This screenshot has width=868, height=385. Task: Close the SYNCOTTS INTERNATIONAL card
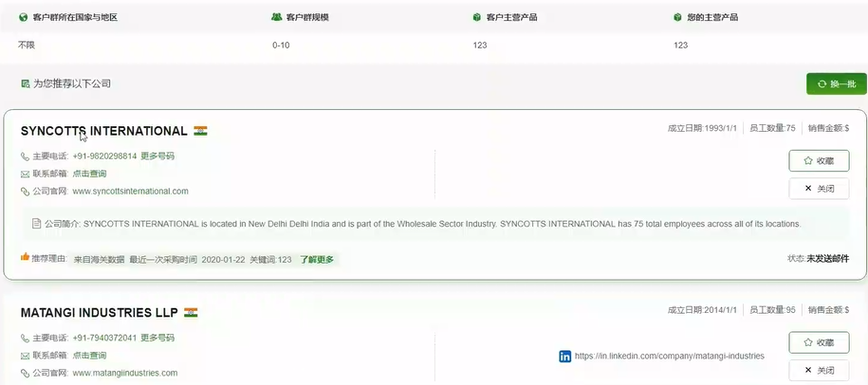[819, 189]
